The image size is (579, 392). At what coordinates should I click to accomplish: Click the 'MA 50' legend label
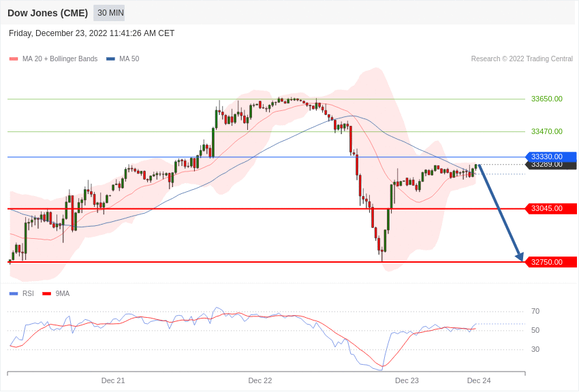(x=129, y=59)
